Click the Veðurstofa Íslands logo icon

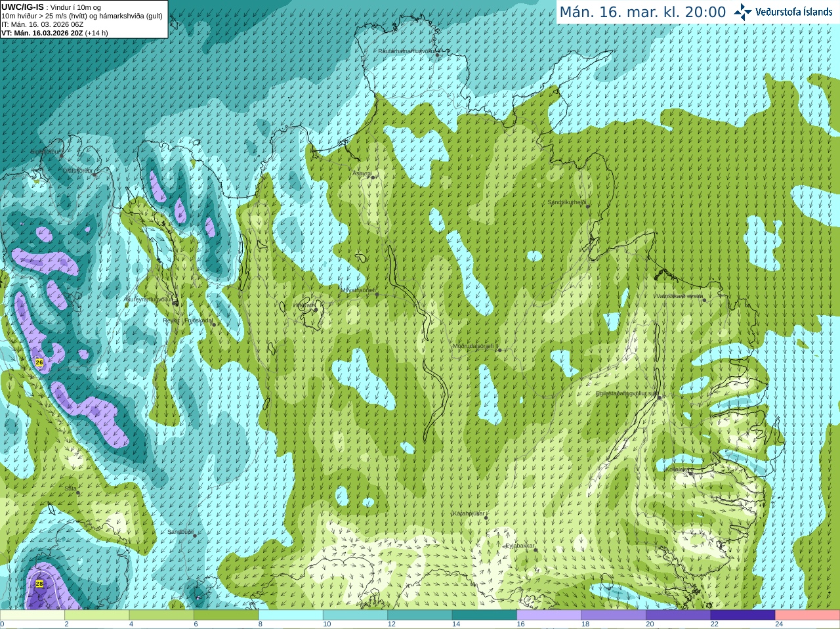coord(743,12)
